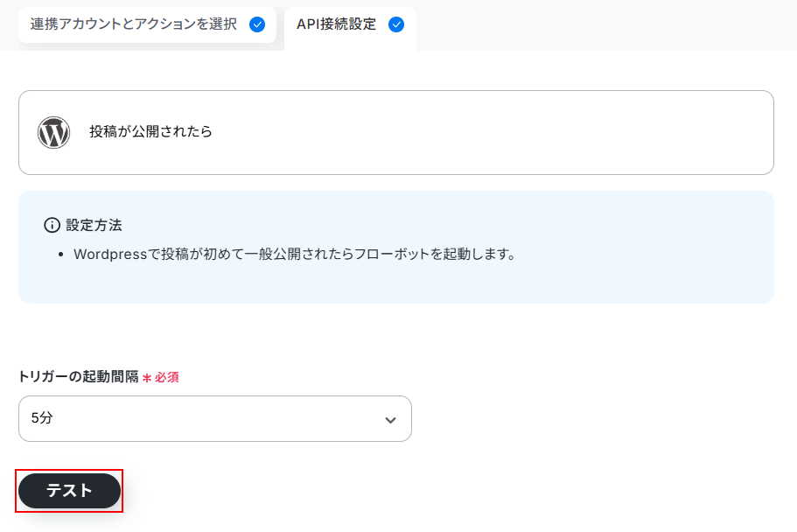This screenshot has width=797, height=532.
Task: Click the トリガーの起動間隔 field label
Action: 78,376
